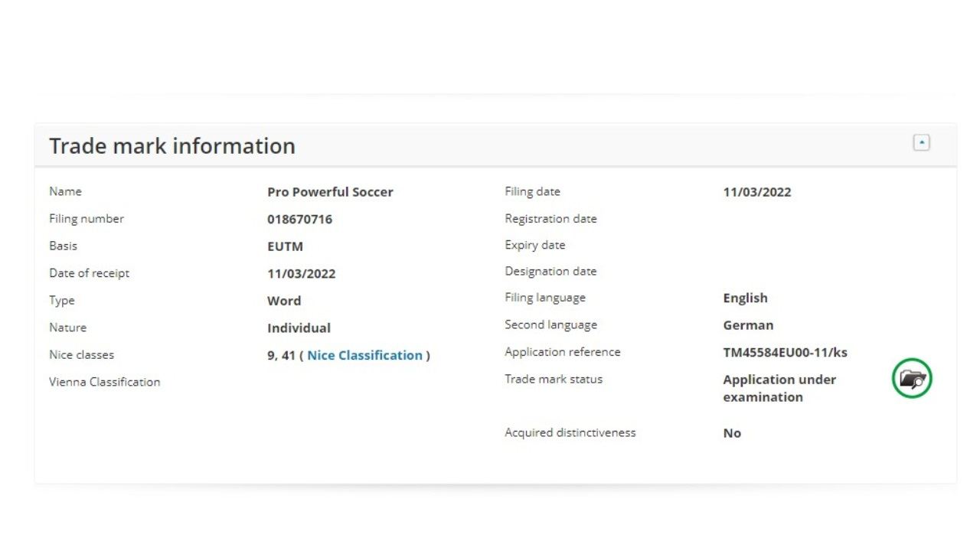The width and height of the screenshot is (980, 551).
Task: Click the English filing language value
Action: tap(745, 298)
